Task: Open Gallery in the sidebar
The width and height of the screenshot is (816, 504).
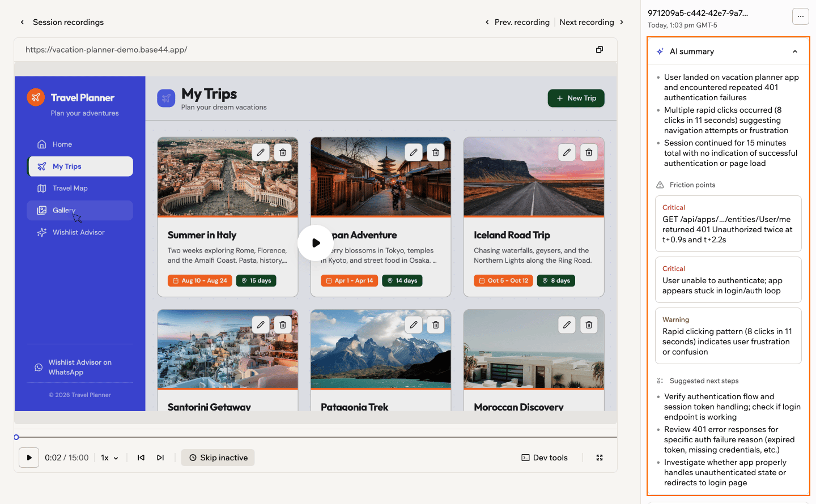Action: (x=80, y=211)
